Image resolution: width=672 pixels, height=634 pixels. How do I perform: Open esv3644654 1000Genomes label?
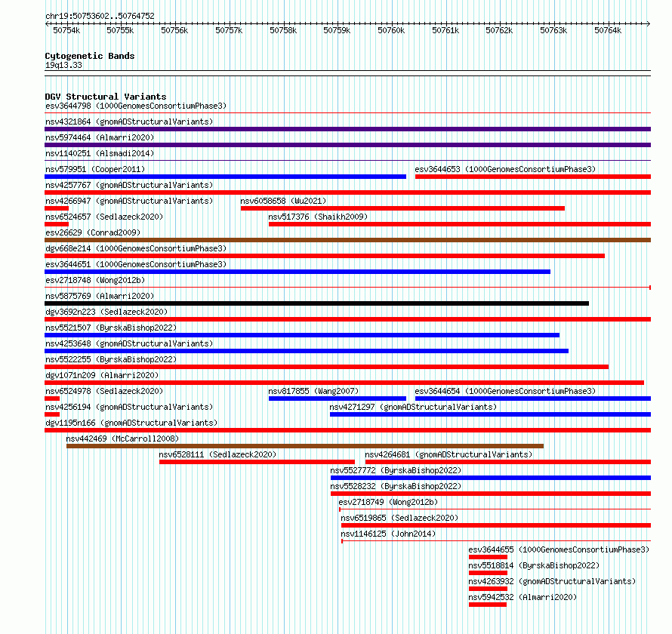505,391
